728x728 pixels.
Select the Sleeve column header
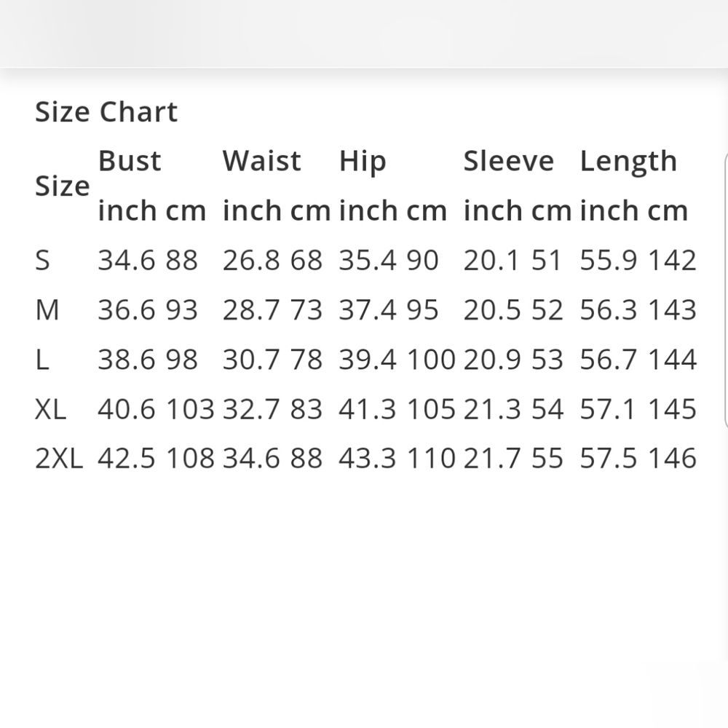[508, 161]
